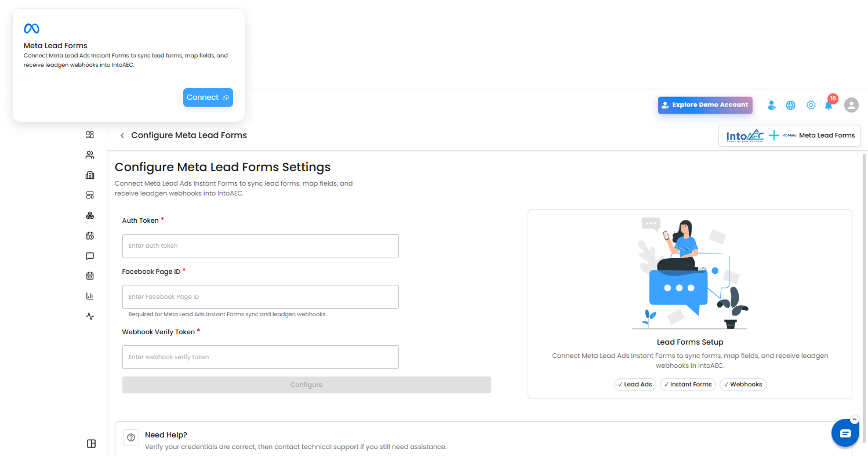Click the calendar-with-clock sidebar icon
Viewport: 868px width, 456px height.
(x=90, y=236)
